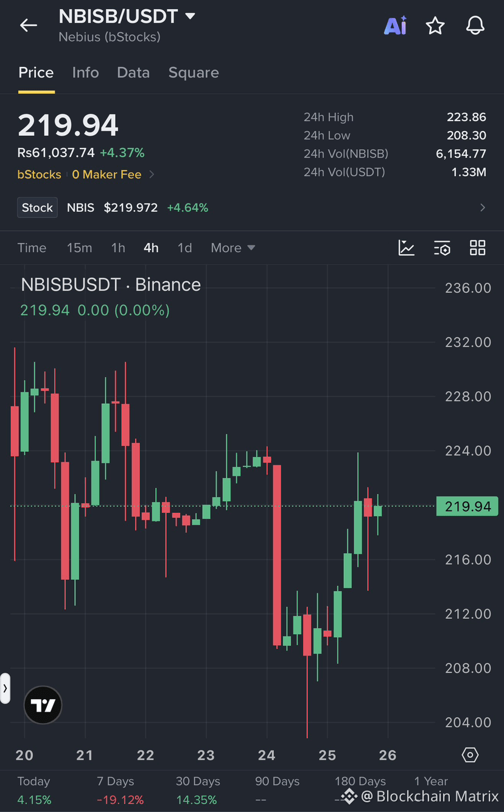Add NBISB/USDT to favorites star

(435, 26)
